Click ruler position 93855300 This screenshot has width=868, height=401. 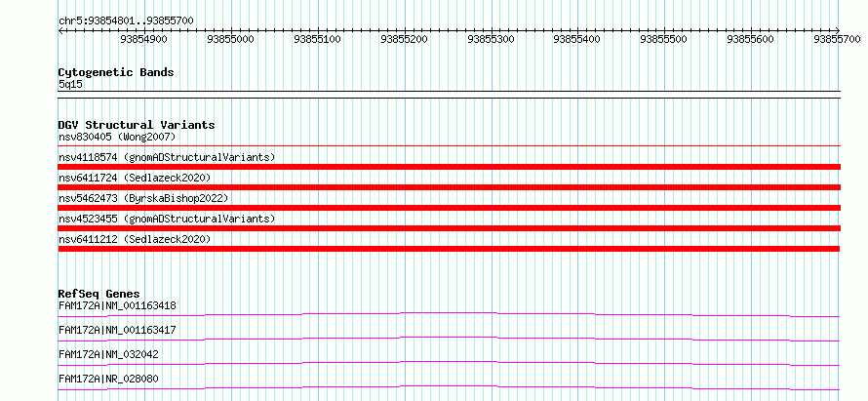pyautogui.click(x=491, y=39)
